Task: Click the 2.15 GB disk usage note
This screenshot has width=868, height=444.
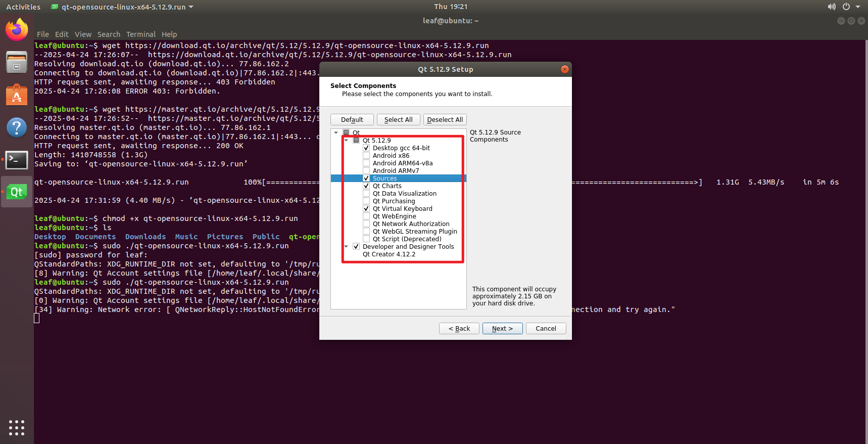Action: pyautogui.click(x=514, y=296)
